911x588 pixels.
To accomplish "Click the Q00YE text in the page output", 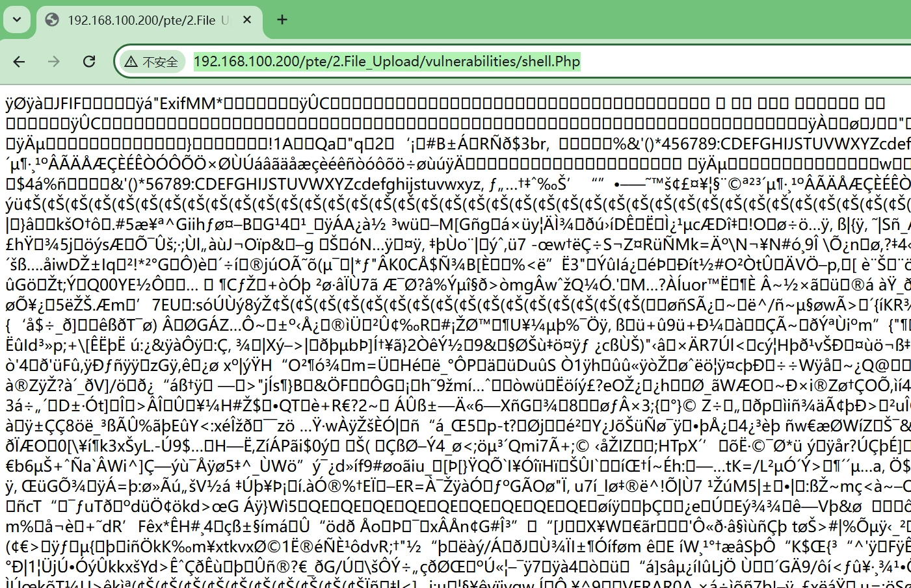I will [x=103, y=285].
